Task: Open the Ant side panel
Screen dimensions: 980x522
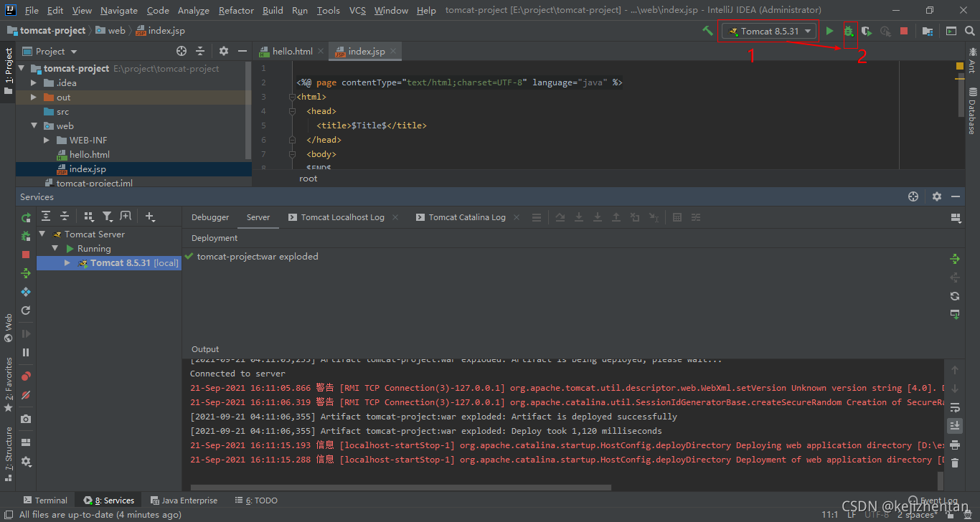Action: coord(972,60)
